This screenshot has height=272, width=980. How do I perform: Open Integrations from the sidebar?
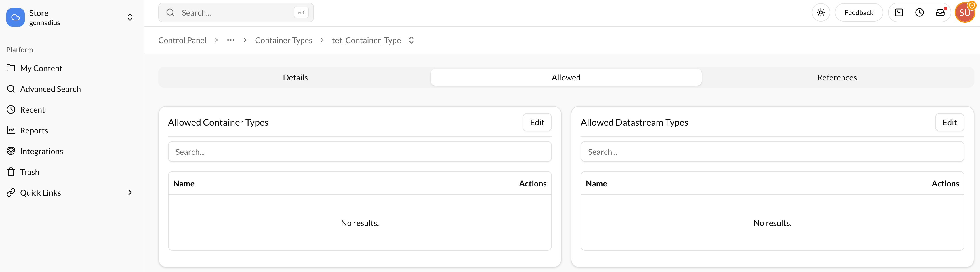click(x=41, y=151)
